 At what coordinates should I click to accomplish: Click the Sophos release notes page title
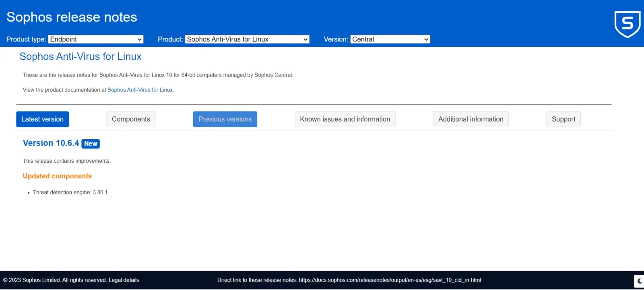(72, 17)
